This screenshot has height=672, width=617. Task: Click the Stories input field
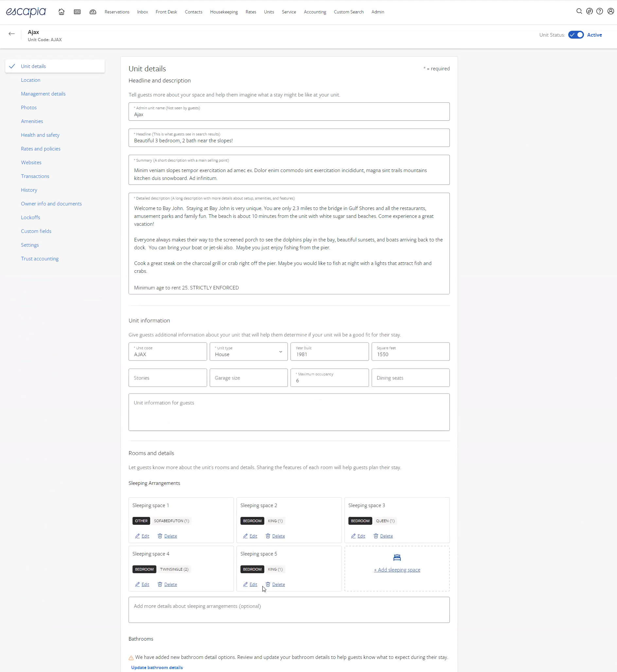point(167,378)
